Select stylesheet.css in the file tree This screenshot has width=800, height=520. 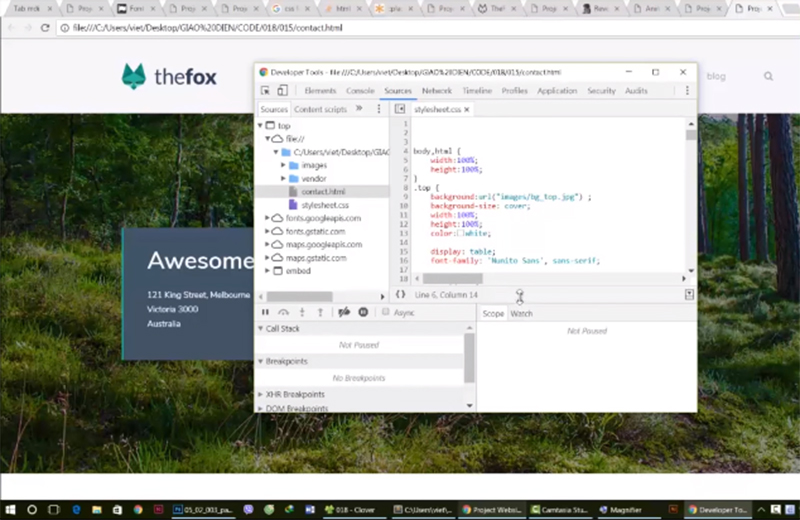(325, 204)
